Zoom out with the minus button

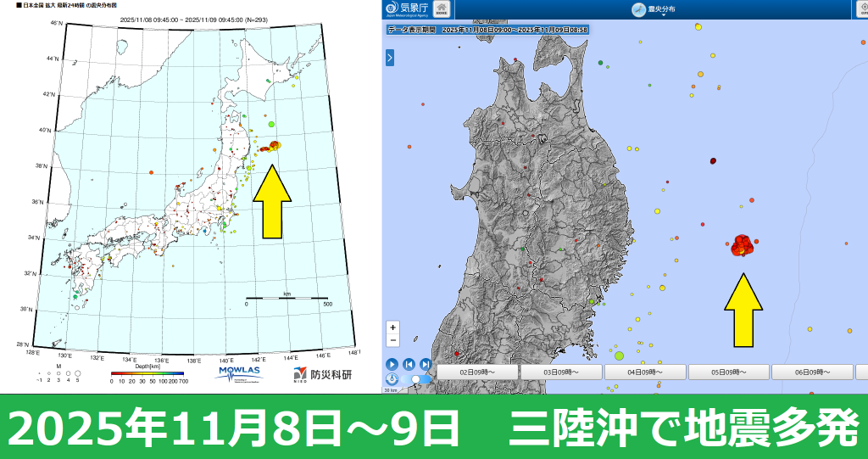[392, 340]
